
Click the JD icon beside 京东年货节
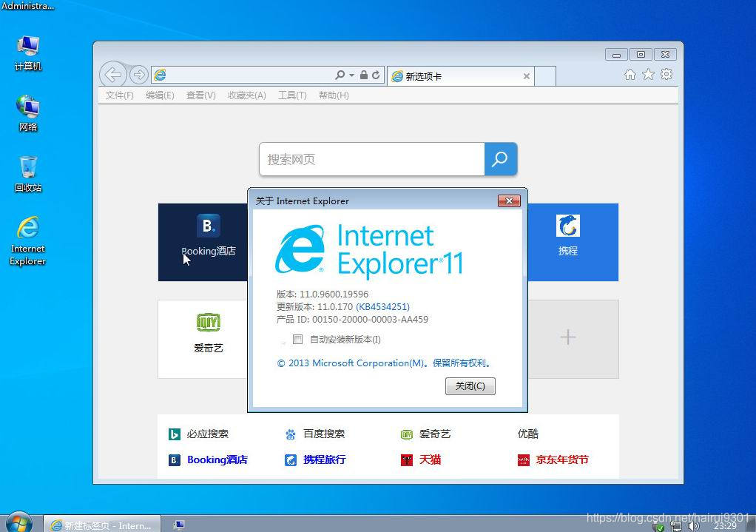click(x=524, y=460)
